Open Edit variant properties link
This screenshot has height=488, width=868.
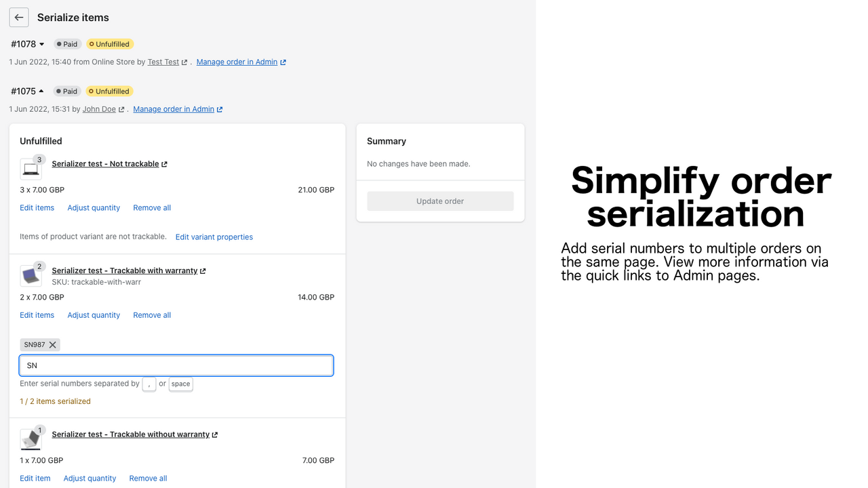(x=214, y=237)
